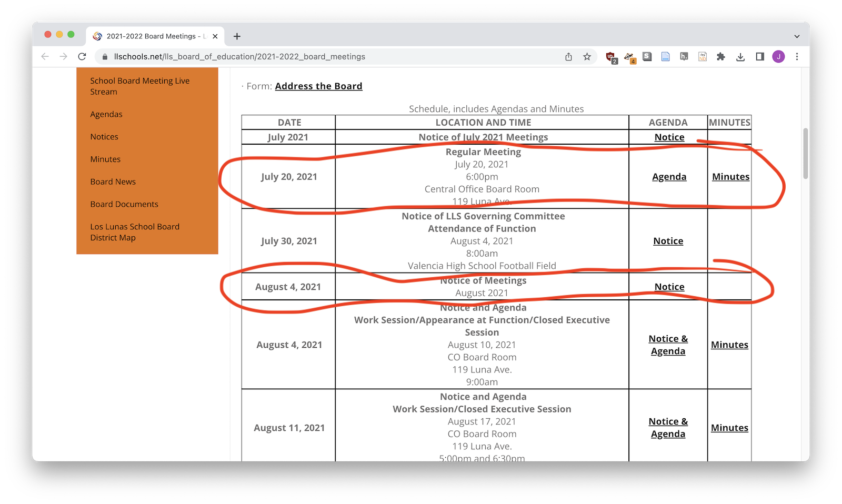Open the July 20, 2021 Minutes link

(730, 177)
